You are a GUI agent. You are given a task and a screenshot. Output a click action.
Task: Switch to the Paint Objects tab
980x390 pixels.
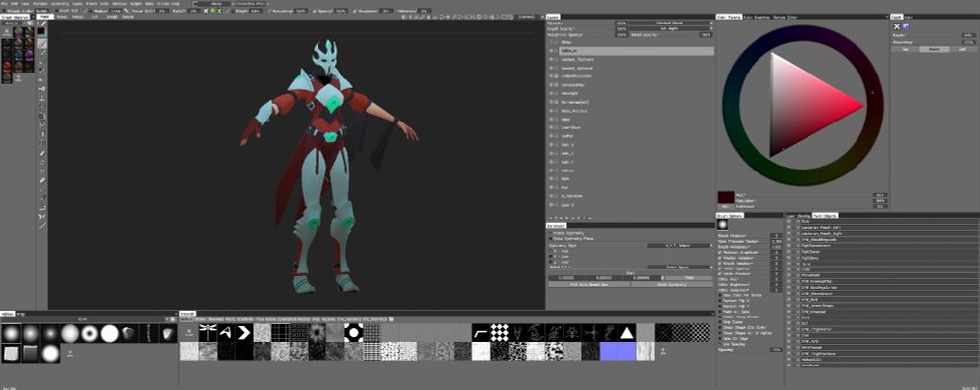[x=825, y=215]
